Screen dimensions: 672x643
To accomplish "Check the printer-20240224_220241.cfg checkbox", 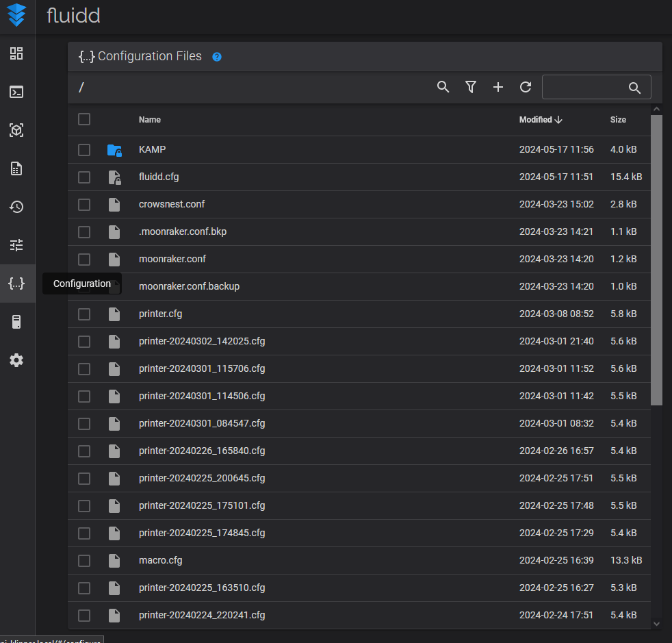I will point(84,616).
